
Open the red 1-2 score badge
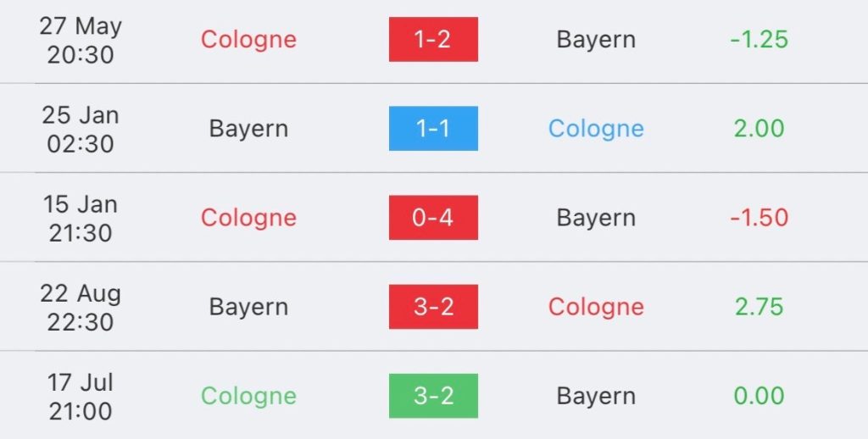pyautogui.click(x=433, y=39)
